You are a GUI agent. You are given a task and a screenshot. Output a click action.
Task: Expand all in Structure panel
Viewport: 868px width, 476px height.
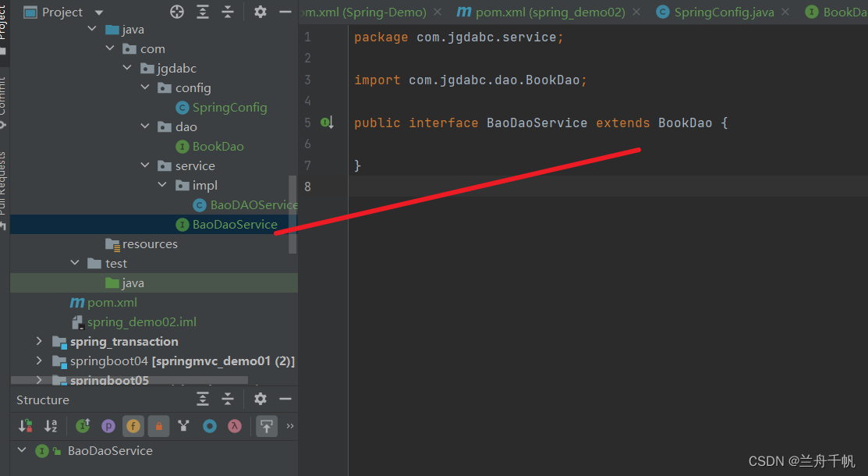[x=203, y=399]
